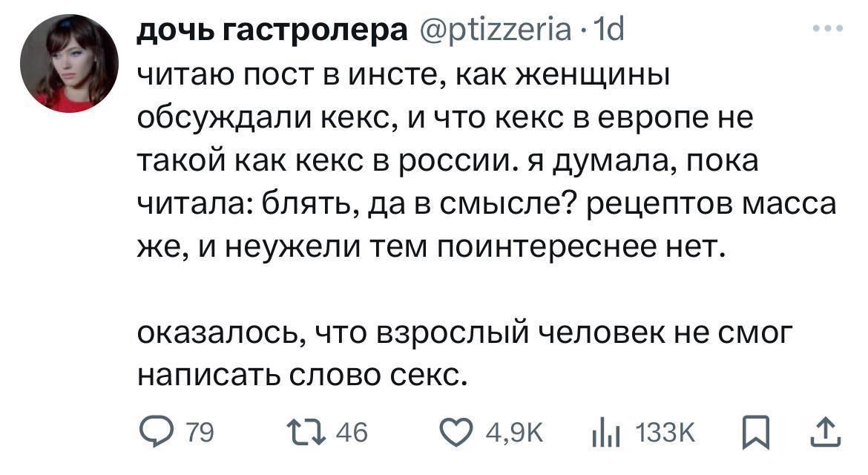Click the repost count 46
This screenshot has width=868, height=475.
pos(352,432)
